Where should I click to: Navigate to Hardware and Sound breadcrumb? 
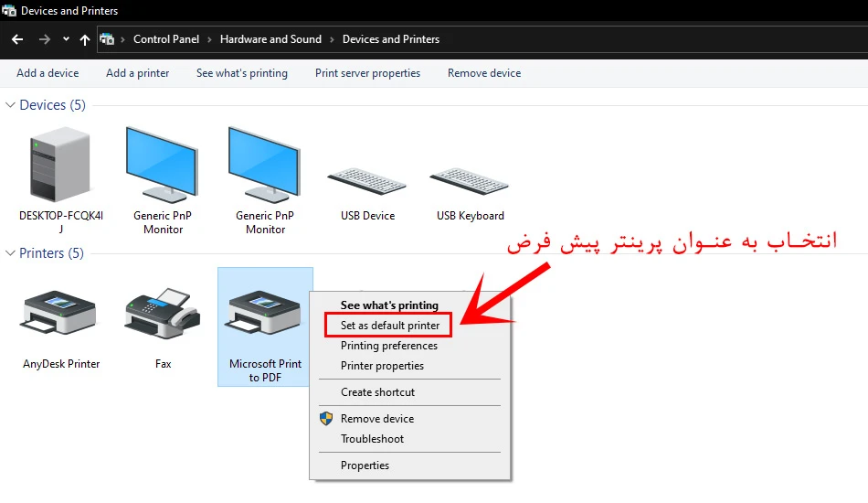tap(270, 39)
